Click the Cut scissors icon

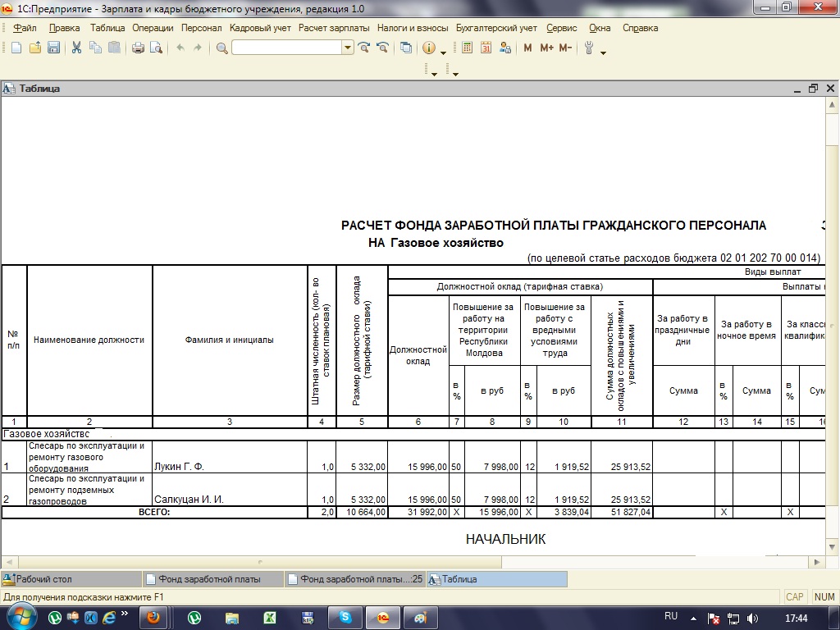pos(76,48)
